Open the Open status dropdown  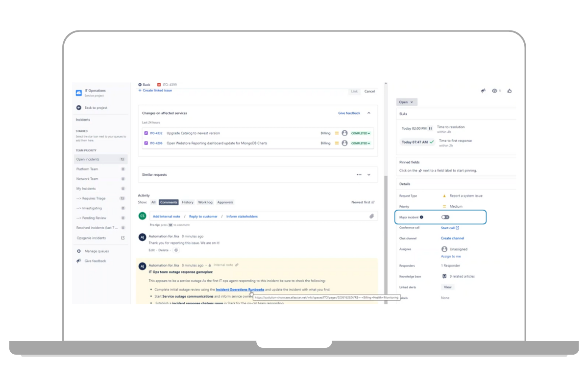(x=406, y=102)
